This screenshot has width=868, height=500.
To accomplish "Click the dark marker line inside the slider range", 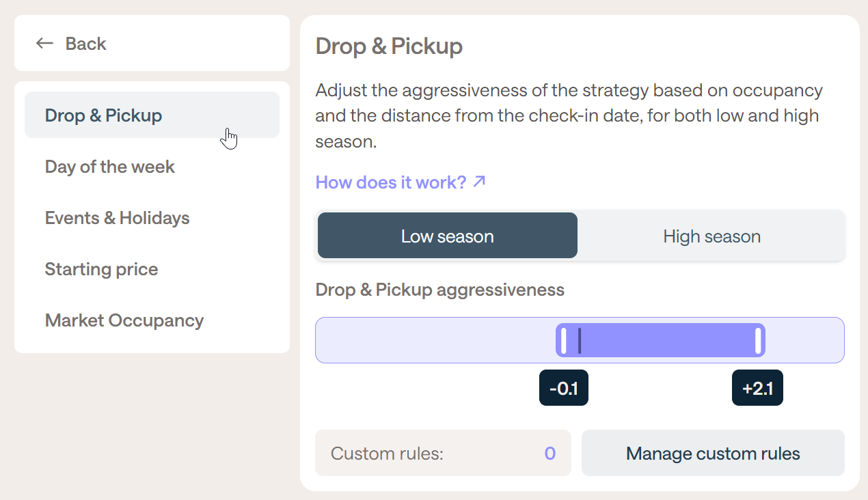I will click(580, 341).
